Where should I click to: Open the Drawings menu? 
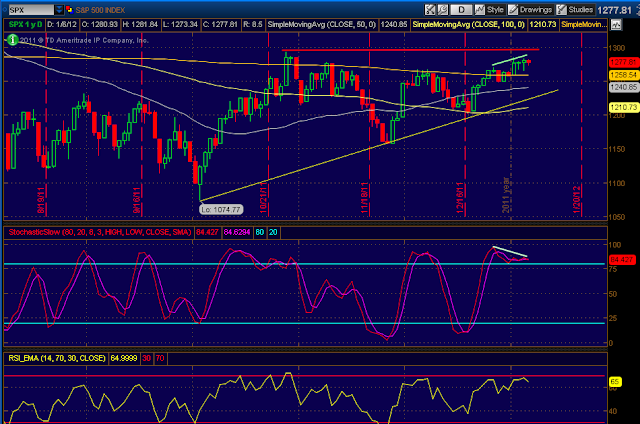(530, 10)
